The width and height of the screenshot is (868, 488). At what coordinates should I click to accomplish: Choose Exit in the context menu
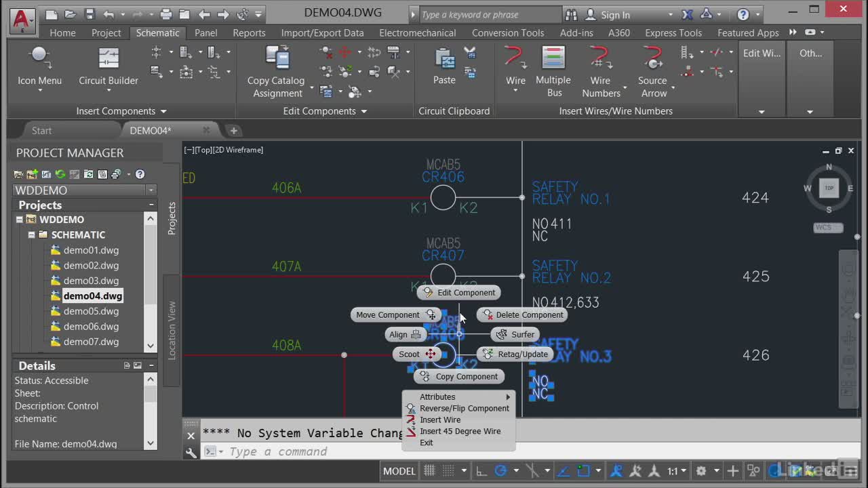click(426, 443)
